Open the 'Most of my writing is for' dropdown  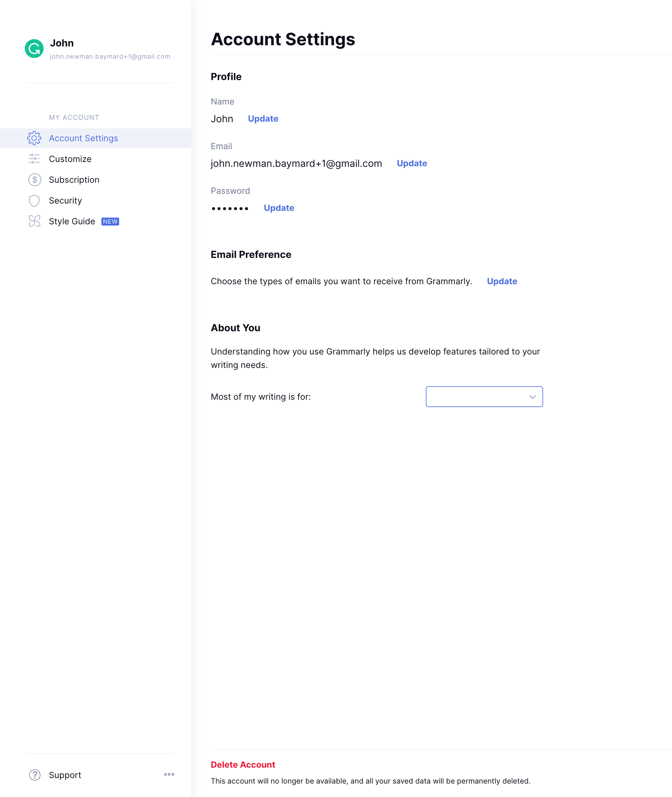pyautogui.click(x=484, y=397)
